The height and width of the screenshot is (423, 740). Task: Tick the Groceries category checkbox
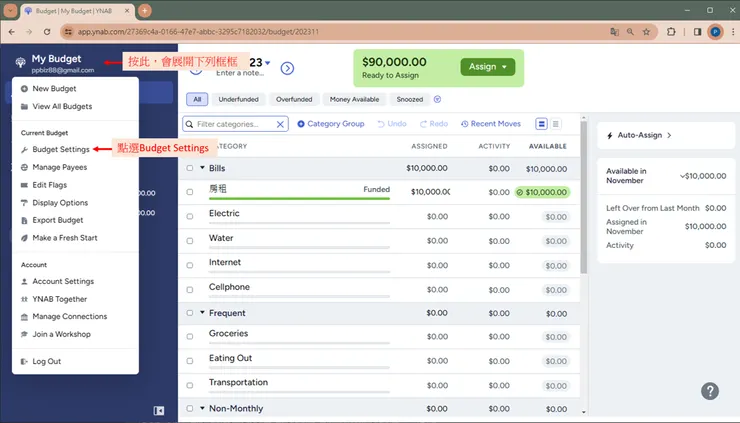click(x=190, y=337)
